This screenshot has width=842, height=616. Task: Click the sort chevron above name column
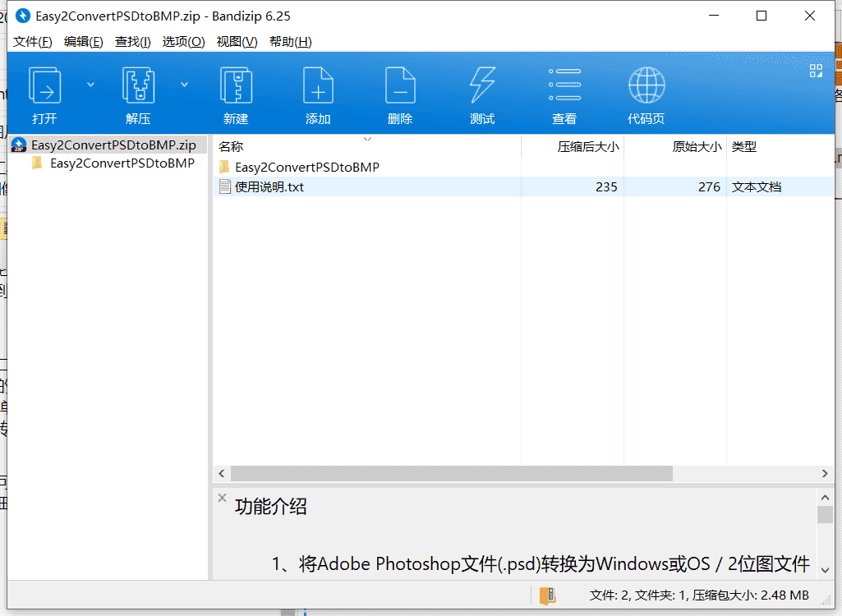click(367, 139)
